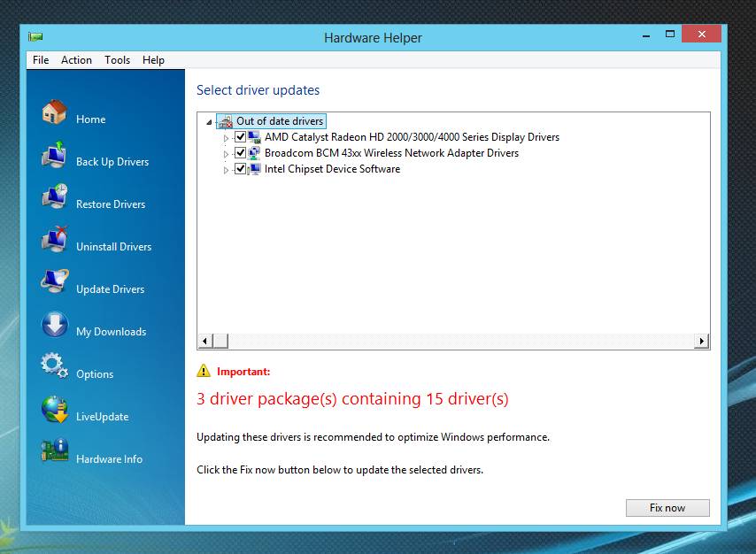Select Broadcom BCM 43xx Wireless Network row text
The height and width of the screenshot is (554, 756).
[x=391, y=153]
